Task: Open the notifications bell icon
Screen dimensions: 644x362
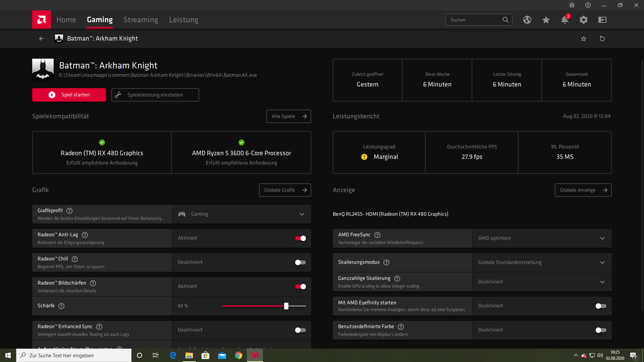Action: click(x=565, y=20)
